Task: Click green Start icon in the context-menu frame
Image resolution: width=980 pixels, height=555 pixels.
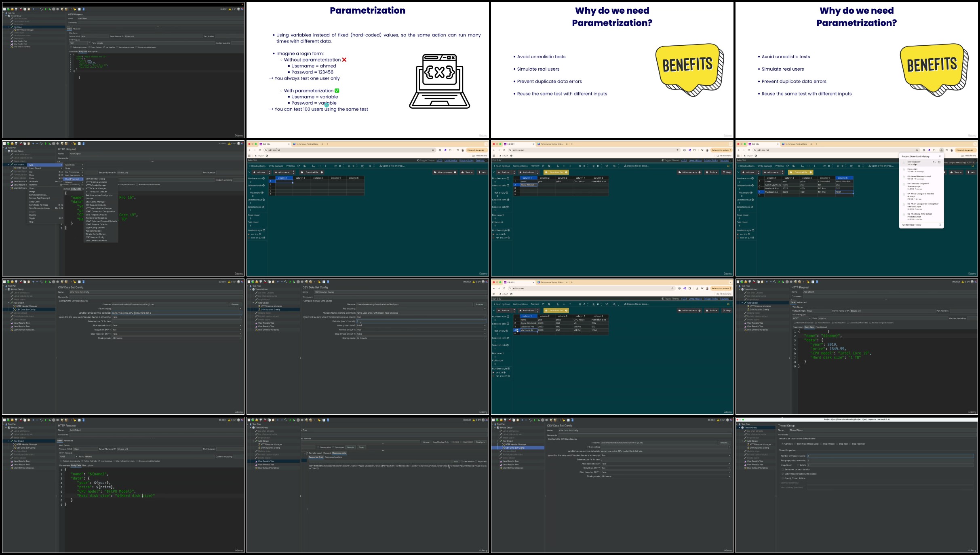Action: point(46,143)
